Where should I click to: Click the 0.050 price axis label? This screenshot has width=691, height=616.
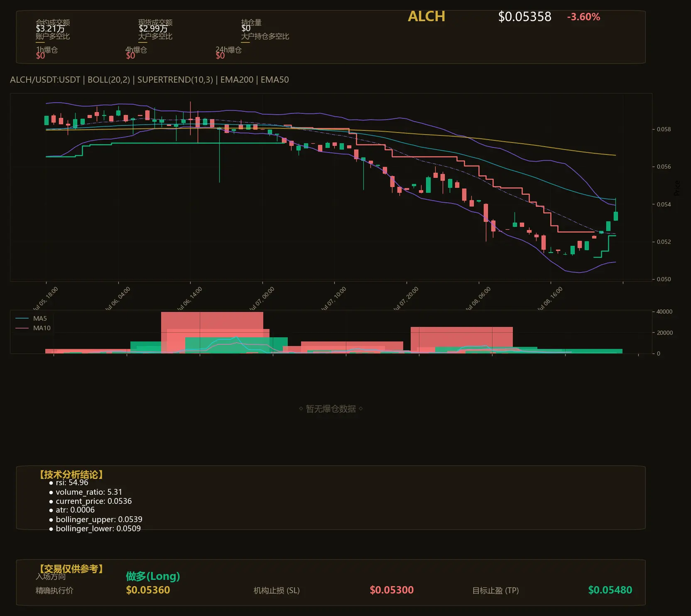click(x=664, y=279)
